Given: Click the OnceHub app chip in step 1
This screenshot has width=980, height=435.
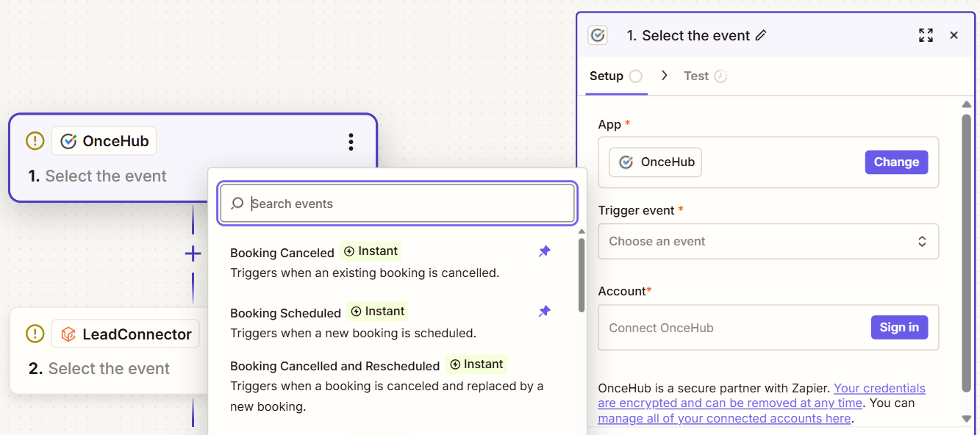Looking at the screenshot, I should pos(104,141).
